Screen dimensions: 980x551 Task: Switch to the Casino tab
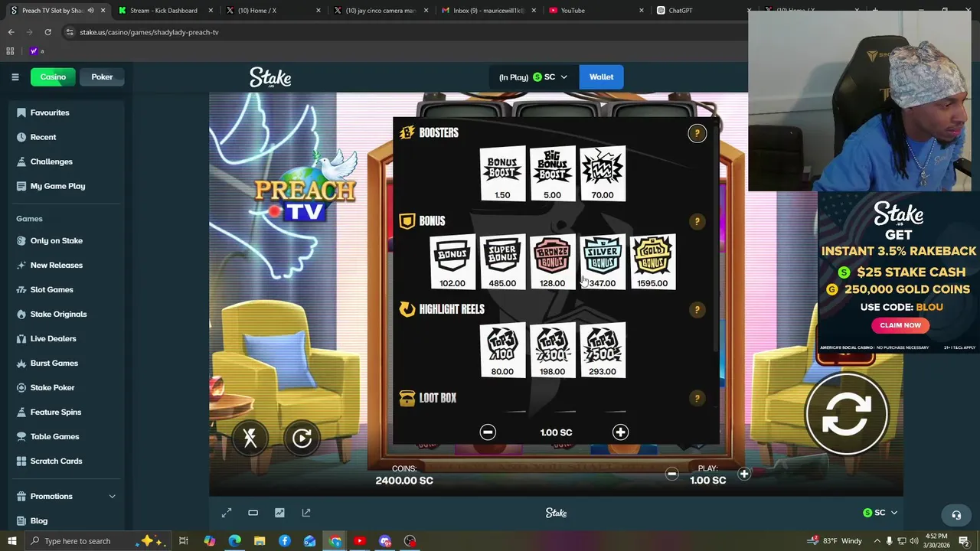tap(53, 77)
